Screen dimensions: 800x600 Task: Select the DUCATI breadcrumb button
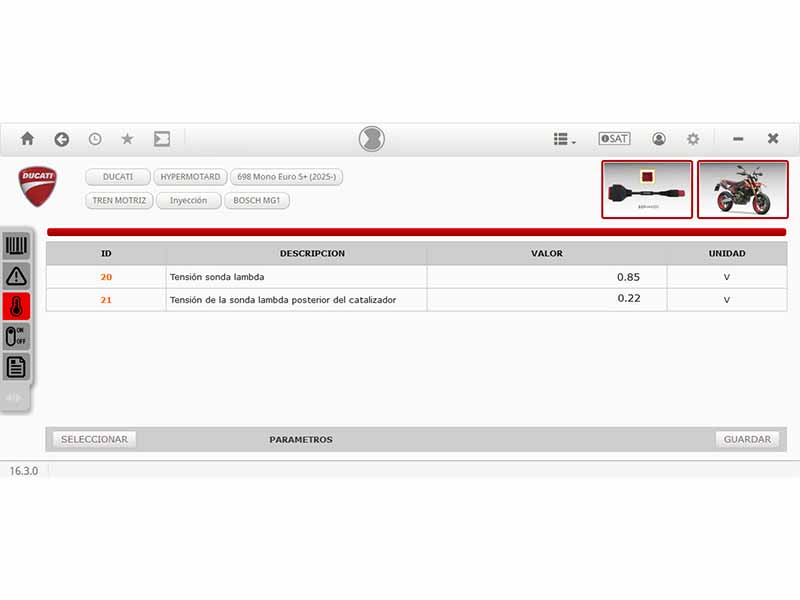(118, 177)
